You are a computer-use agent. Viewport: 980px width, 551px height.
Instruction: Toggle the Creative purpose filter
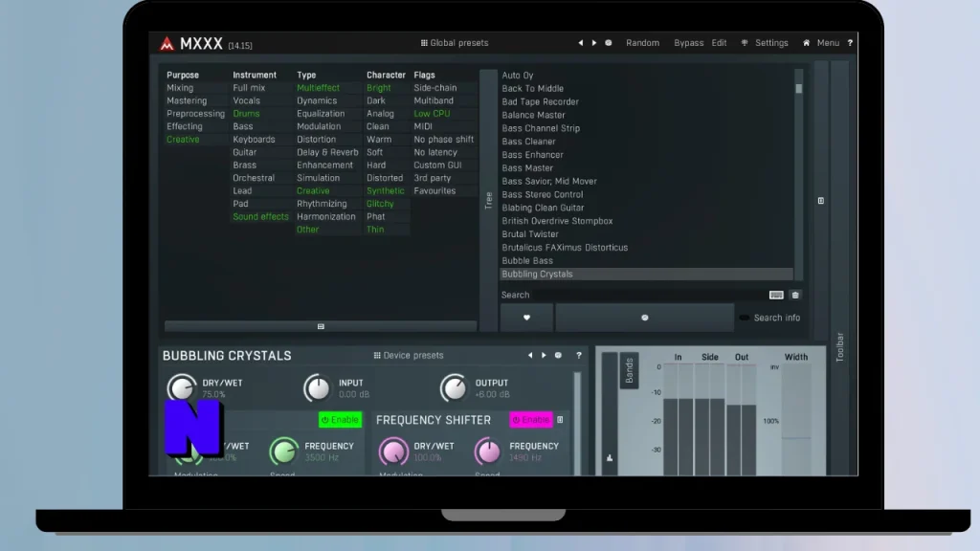click(x=183, y=140)
